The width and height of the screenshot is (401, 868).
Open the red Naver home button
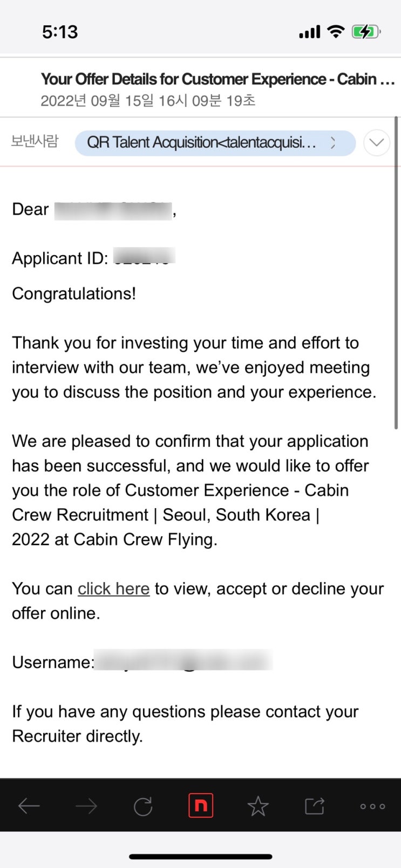click(200, 806)
